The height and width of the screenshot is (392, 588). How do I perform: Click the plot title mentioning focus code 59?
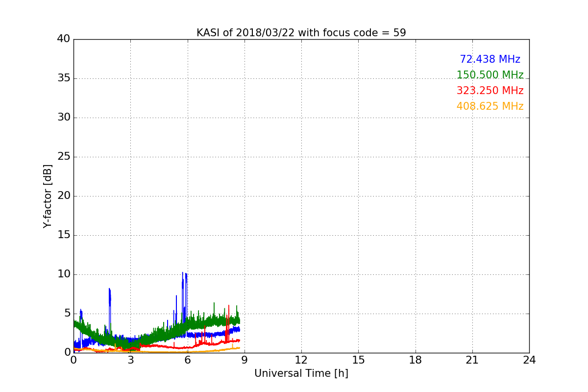(301, 33)
